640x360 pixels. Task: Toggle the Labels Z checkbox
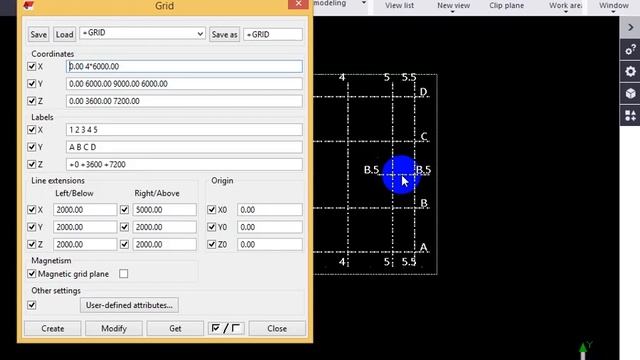[x=31, y=164]
